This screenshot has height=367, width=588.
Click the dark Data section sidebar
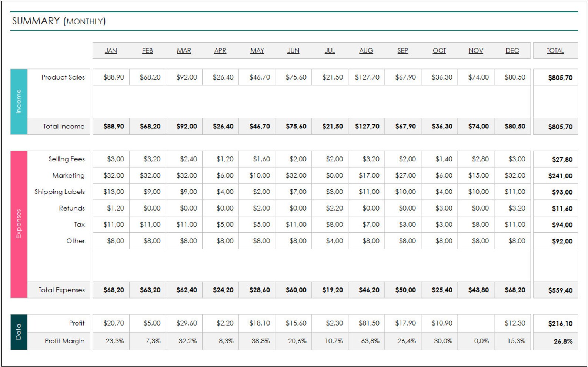coord(19,332)
